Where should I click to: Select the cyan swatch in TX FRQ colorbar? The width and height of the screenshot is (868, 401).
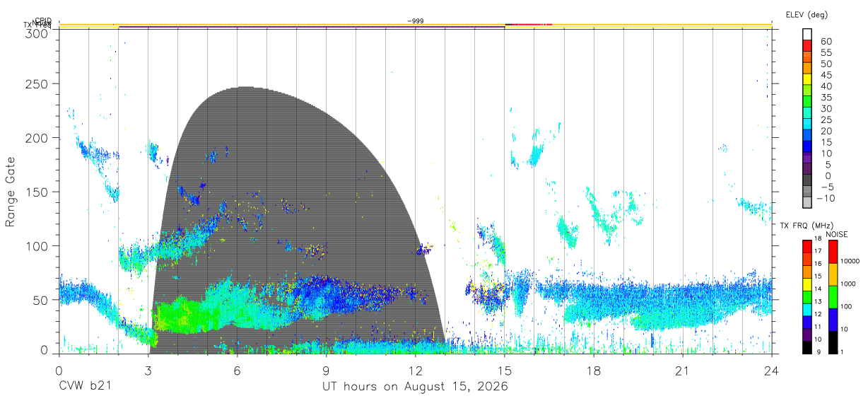[x=807, y=310]
